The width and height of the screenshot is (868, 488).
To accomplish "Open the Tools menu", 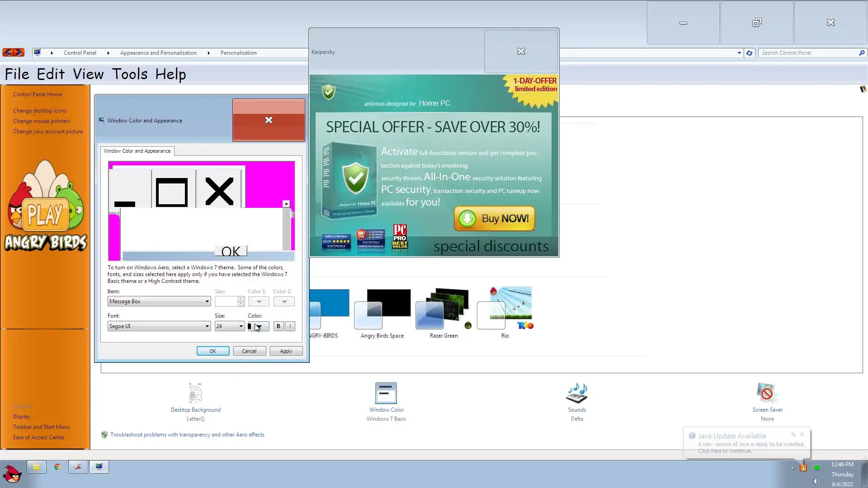I will (130, 74).
